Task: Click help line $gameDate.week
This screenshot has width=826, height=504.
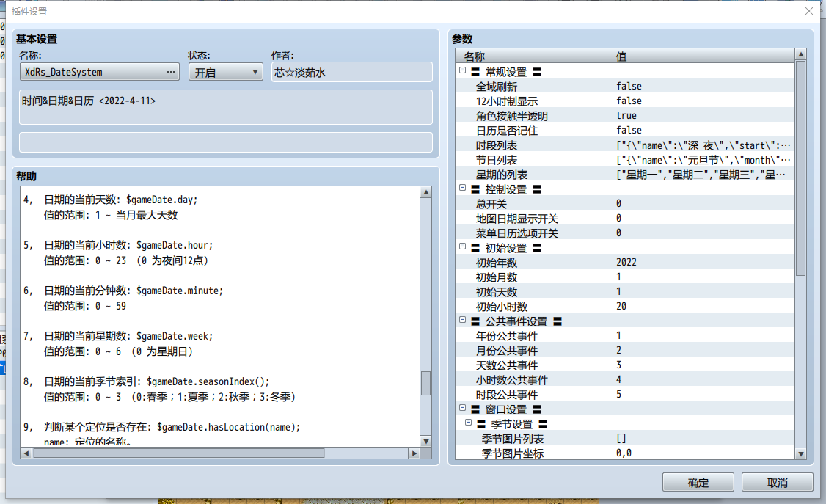Action: click(175, 336)
